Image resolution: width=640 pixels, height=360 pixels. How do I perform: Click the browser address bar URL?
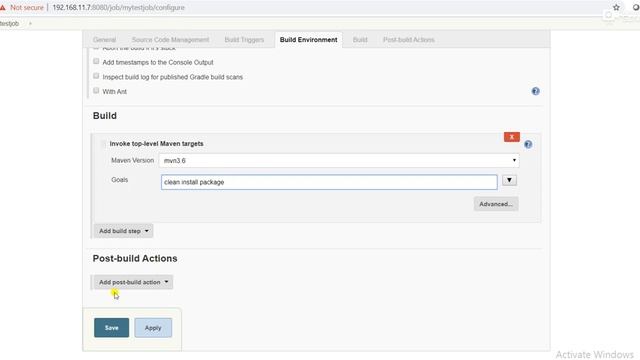pos(118,7)
